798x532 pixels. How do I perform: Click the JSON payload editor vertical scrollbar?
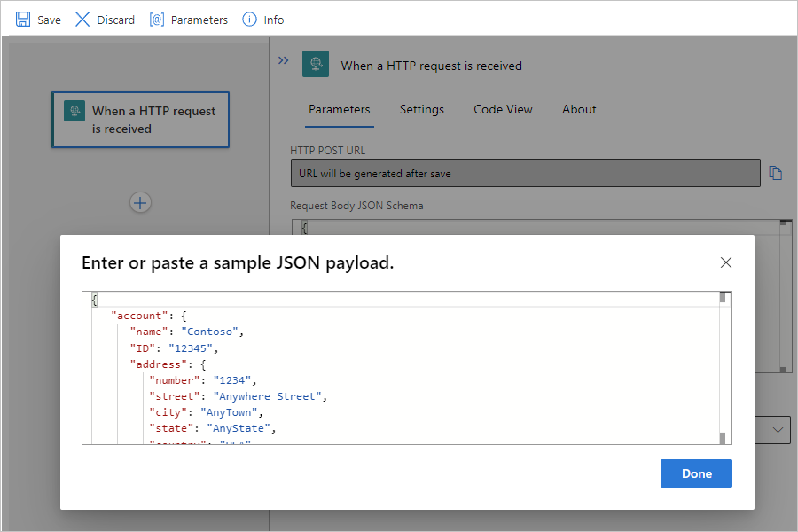tap(723, 368)
